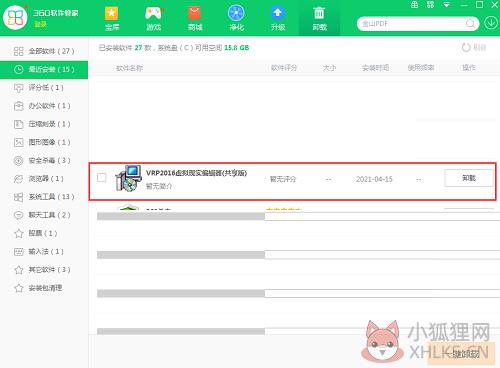Uninstall VRP2016 with the 卸载 button
The image size is (500, 368).
click(x=469, y=178)
